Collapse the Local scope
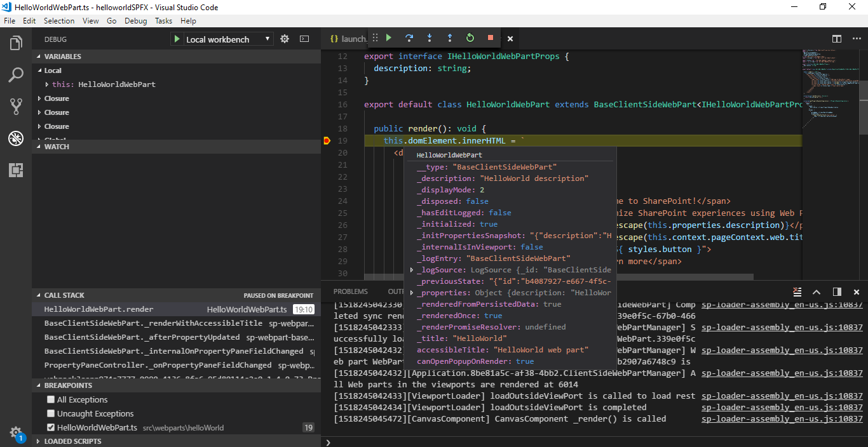The image size is (868, 447). coord(39,70)
